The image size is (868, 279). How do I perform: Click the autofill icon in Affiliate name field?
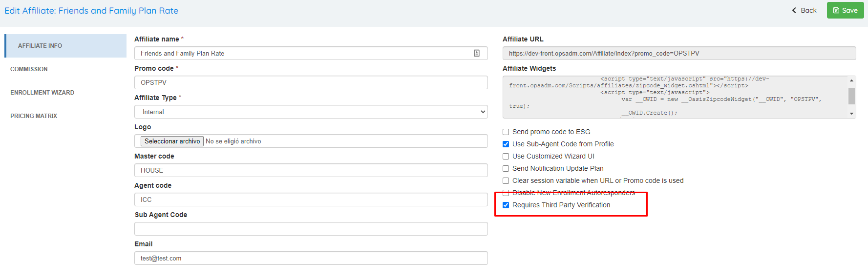point(477,53)
